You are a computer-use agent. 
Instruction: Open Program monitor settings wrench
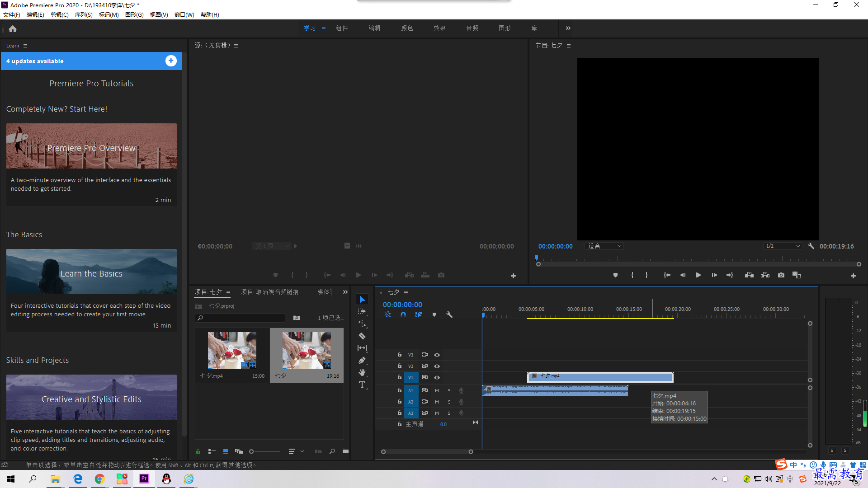tap(811, 246)
